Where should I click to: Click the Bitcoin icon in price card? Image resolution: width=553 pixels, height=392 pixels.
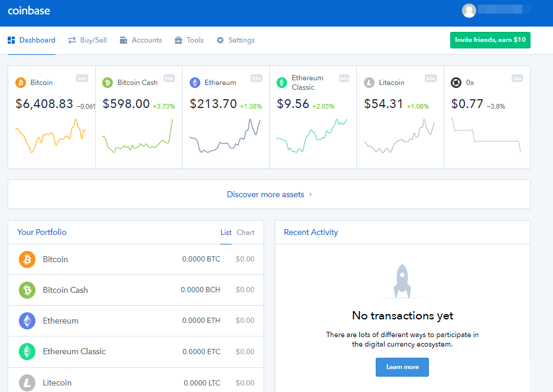pyautogui.click(x=21, y=83)
